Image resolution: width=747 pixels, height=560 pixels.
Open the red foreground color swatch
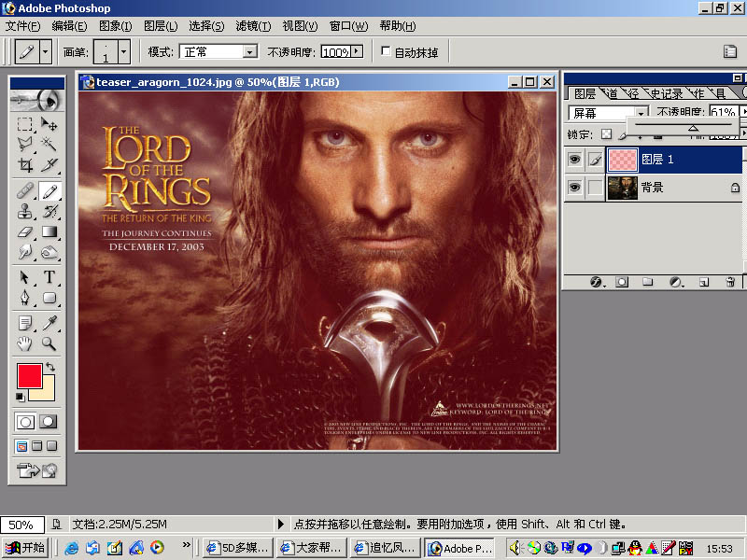point(29,376)
